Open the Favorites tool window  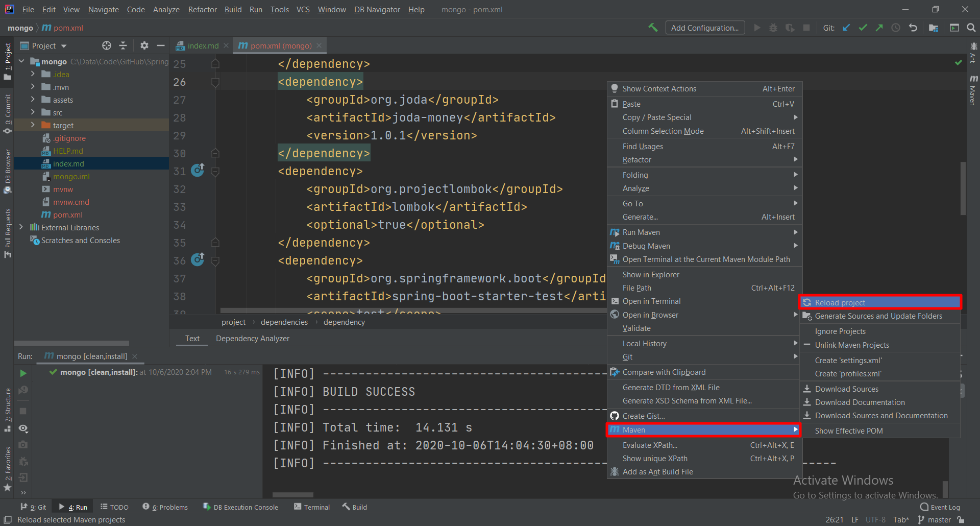8,469
